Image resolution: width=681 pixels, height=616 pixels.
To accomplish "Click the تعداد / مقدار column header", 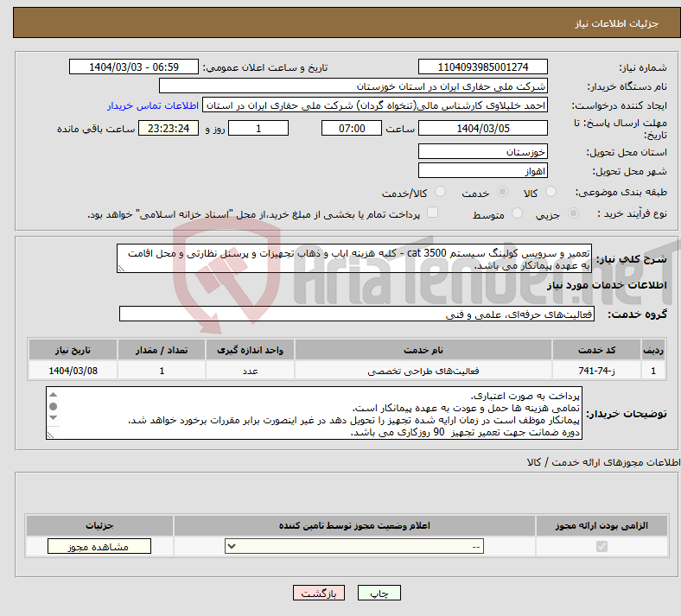I will 162,350.
